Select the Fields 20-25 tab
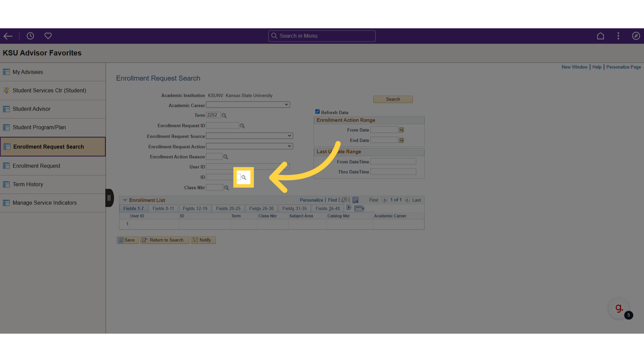This screenshot has height=362, width=644. (228, 208)
